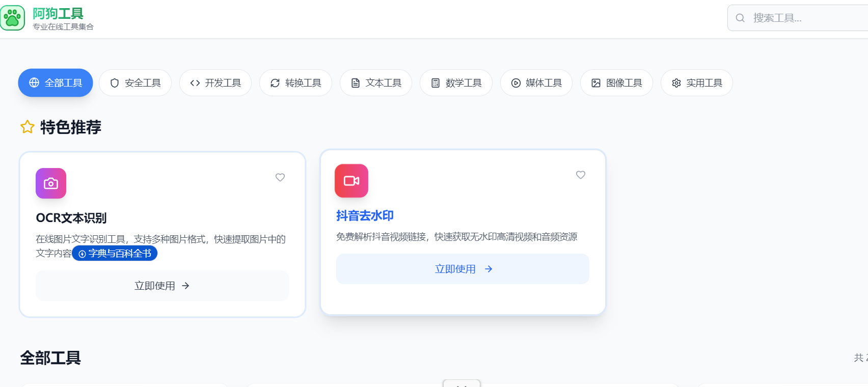Viewport: 868px width, 387px height.
Task: Show the 媒体工具 category
Action: (536, 83)
